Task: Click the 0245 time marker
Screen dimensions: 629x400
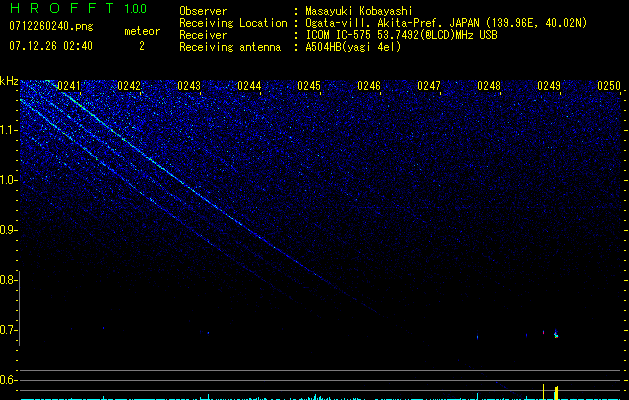Action: (x=309, y=86)
